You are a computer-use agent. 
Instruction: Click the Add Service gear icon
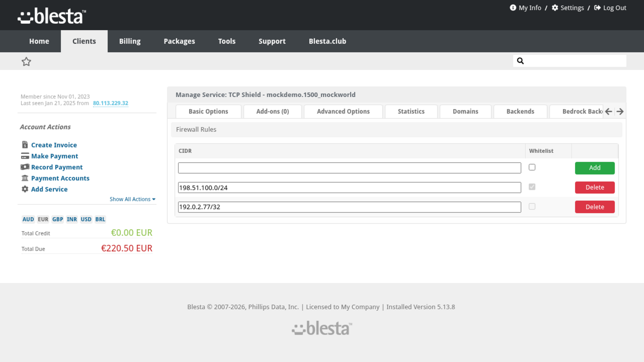coord(25,189)
